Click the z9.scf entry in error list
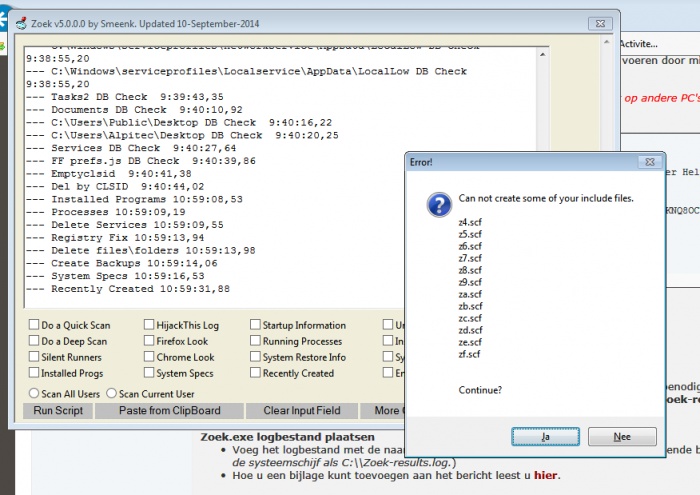This screenshot has height=495, width=700. click(x=470, y=282)
